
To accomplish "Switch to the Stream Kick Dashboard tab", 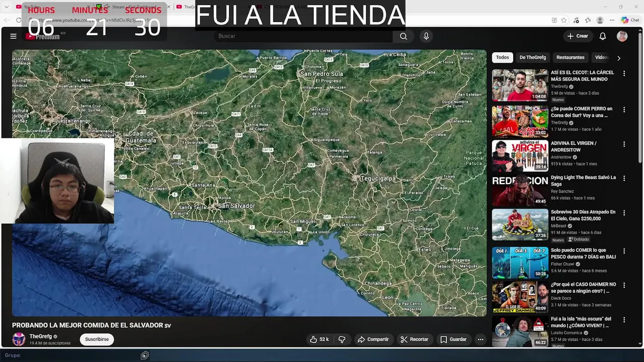I will pyautogui.click(x=132, y=7).
